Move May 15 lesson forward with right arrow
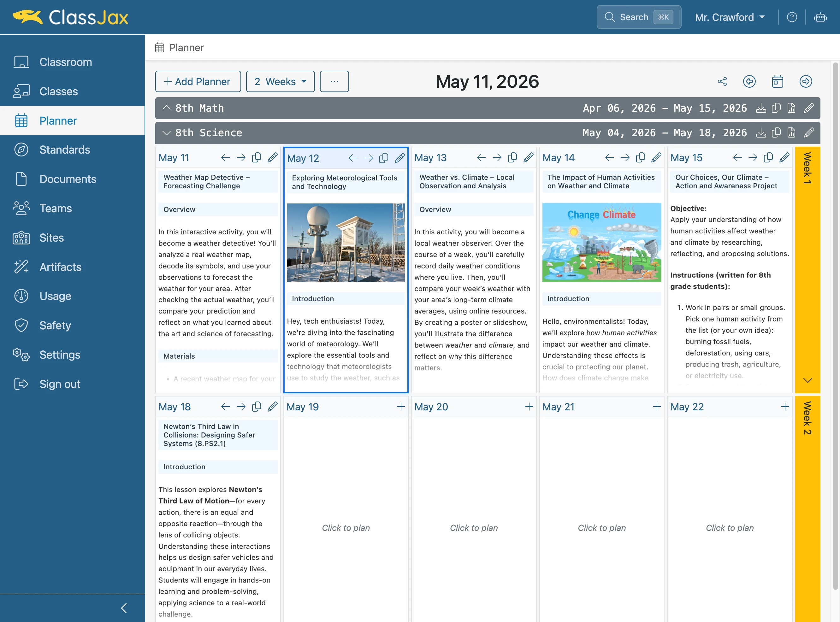Screen dimensions: 840x622 (x=753, y=157)
